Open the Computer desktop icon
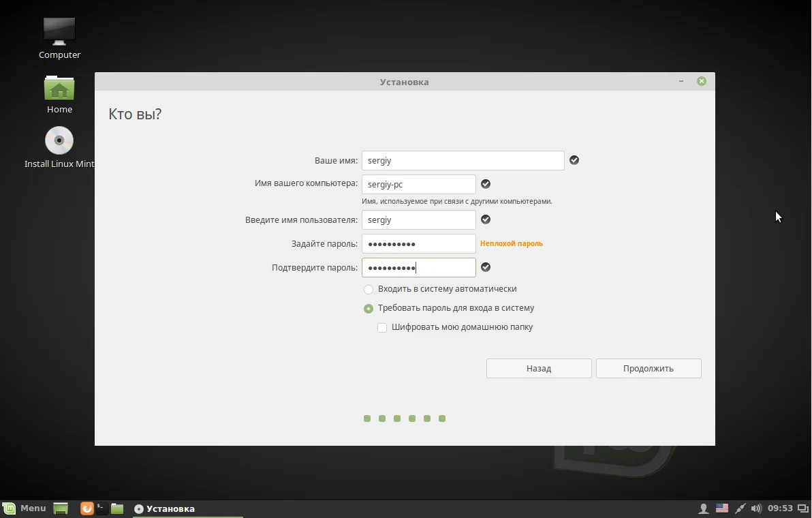 tap(59, 32)
